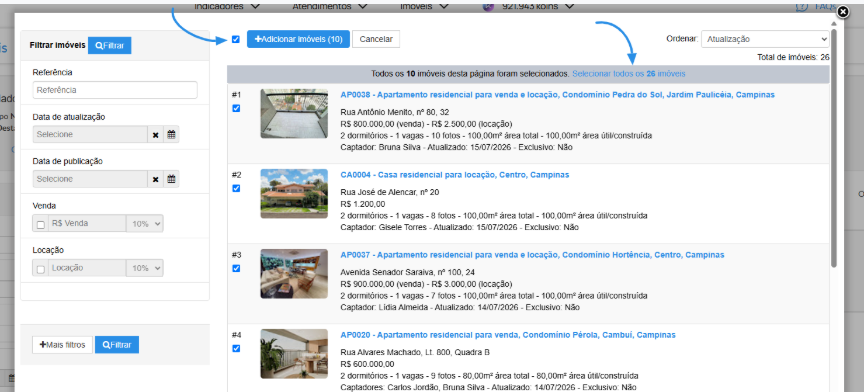Click the koins coin icon
The image size is (864, 392).
tap(489, 6)
